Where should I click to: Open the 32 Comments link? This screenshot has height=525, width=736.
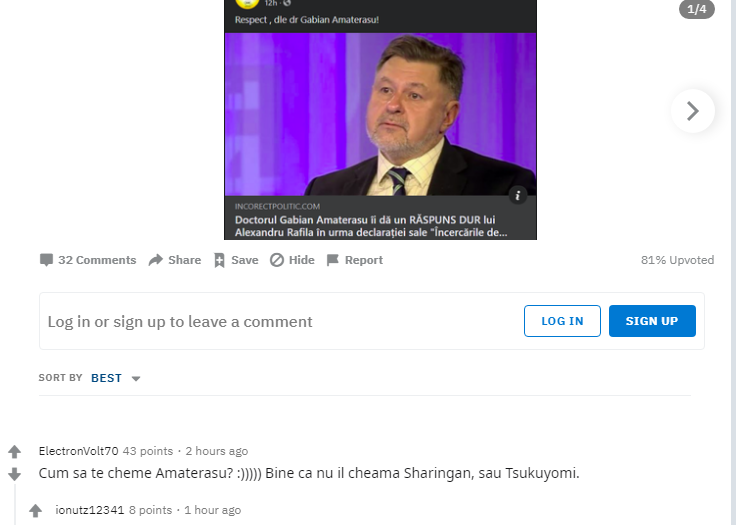tap(88, 260)
